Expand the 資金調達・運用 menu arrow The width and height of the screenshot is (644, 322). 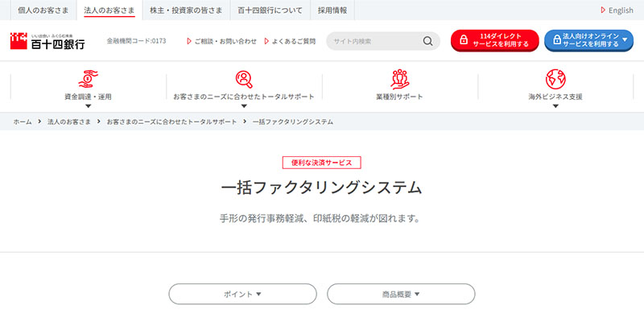tap(88, 106)
